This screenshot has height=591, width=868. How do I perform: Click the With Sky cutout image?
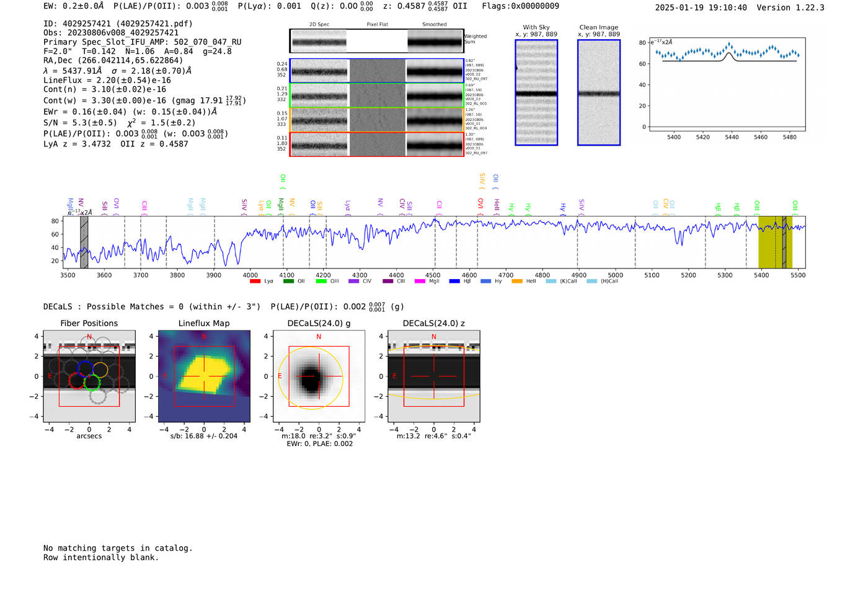tap(536, 92)
